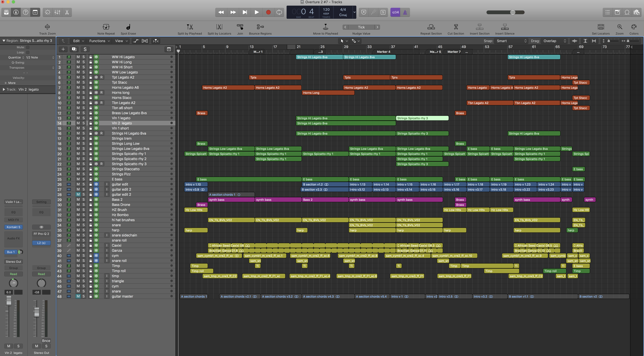
Task: Open Editors scissors icon
Action: (x=67, y=12)
